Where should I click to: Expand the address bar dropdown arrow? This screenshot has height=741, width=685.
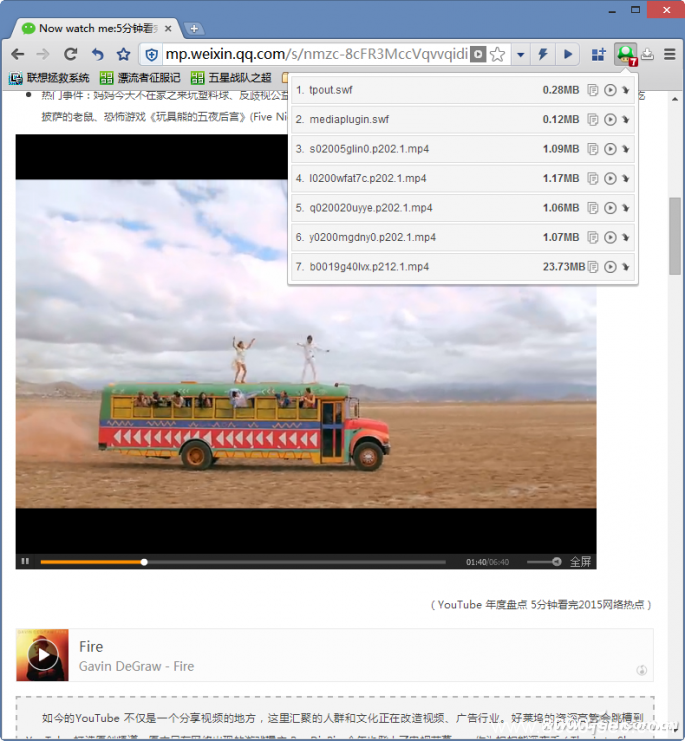click(x=520, y=55)
